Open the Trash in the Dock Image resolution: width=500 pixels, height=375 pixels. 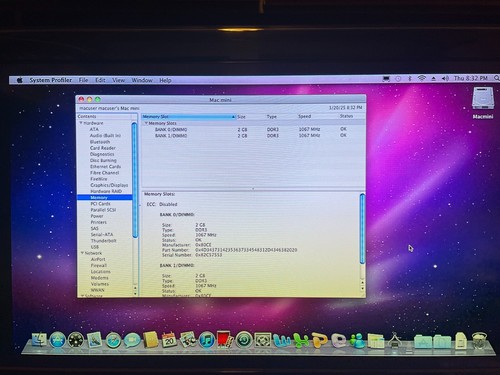(x=479, y=341)
